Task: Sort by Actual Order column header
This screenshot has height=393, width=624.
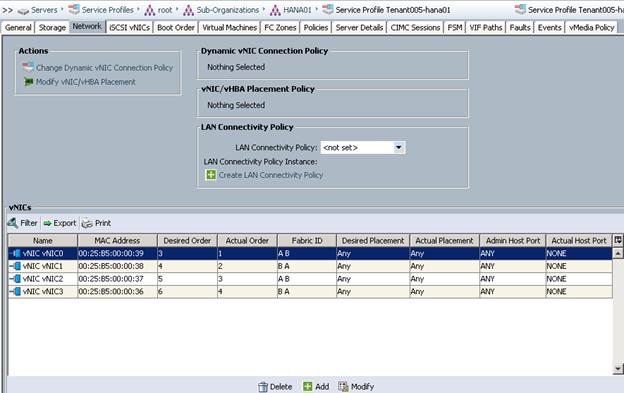Action: [247, 240]
